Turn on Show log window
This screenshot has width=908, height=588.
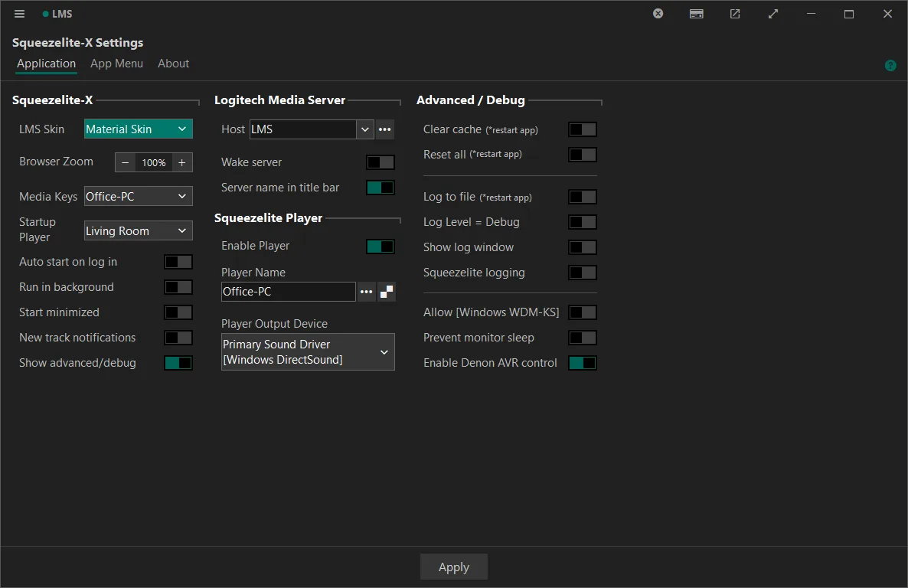coord(583,247)
